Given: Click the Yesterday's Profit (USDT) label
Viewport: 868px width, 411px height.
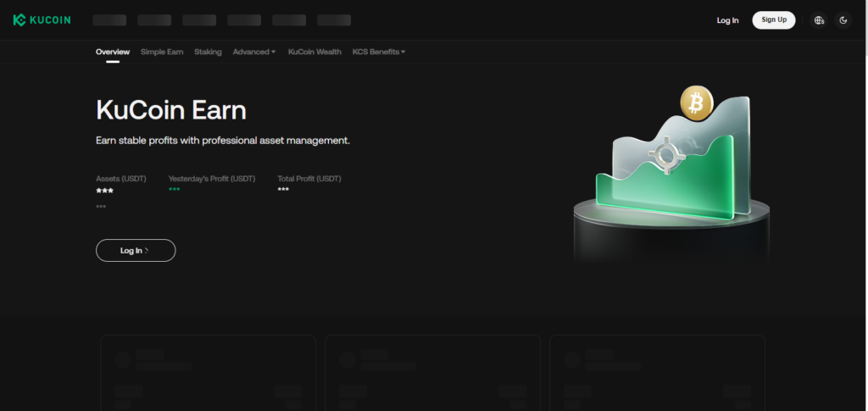Looking at the screenshot, I should point(211,179).
